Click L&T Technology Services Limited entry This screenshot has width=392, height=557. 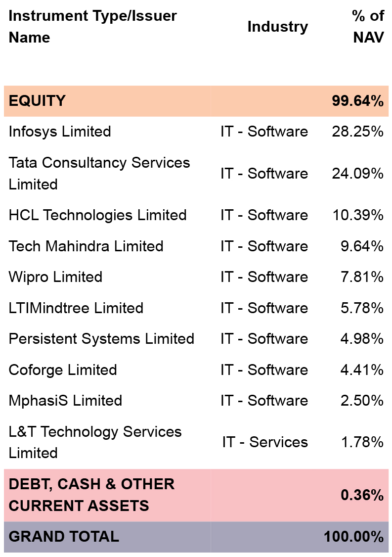95,442
